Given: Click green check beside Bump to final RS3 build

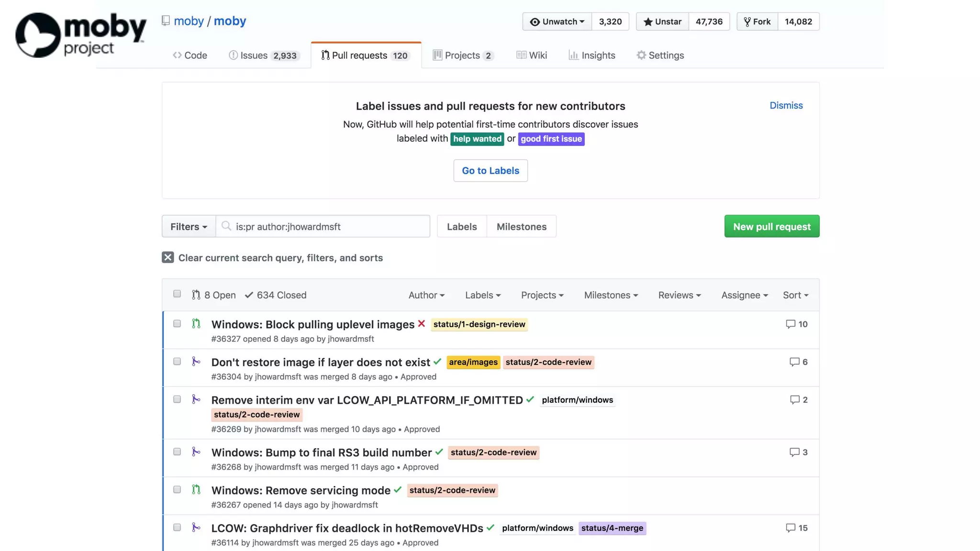Looking at the screenshot, I should [x=439, y=452].
